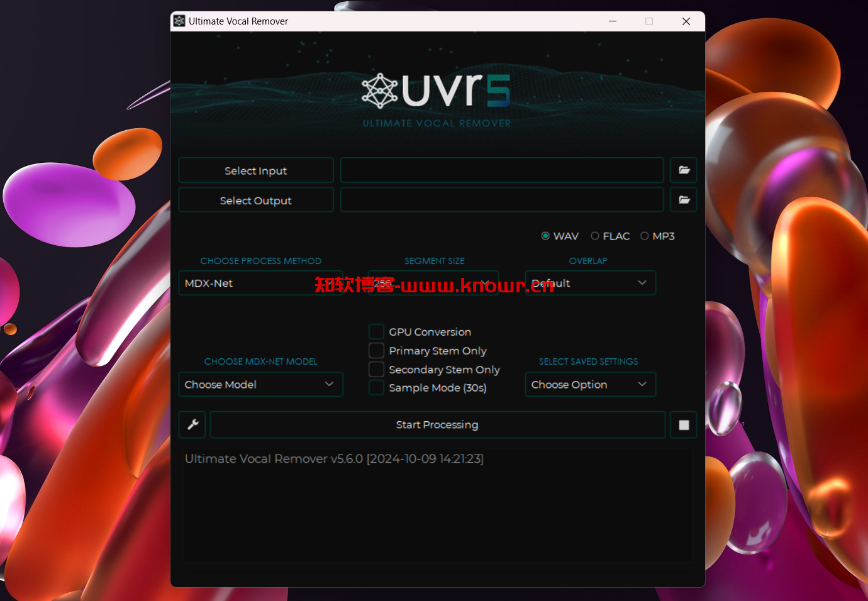This screenshot has width=868, height=601.
Task: Click the Ultimate Vocal Remover title bar icon
Action: point(179,21)
